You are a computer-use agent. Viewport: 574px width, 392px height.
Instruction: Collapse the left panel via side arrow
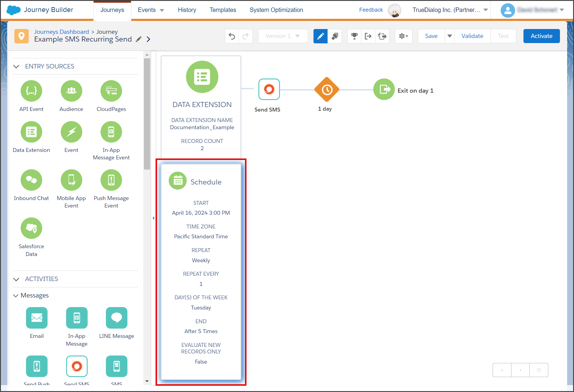coord(153,218)
